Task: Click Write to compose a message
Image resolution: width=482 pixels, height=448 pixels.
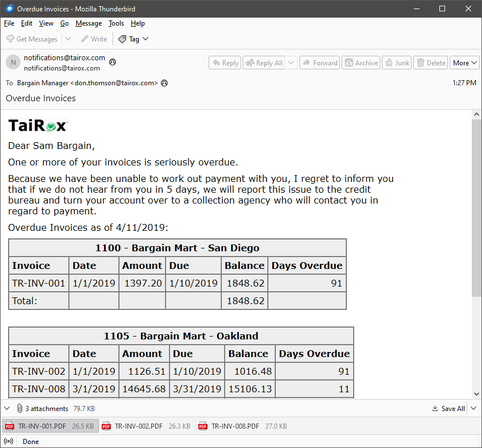Action: coord(94,39)
